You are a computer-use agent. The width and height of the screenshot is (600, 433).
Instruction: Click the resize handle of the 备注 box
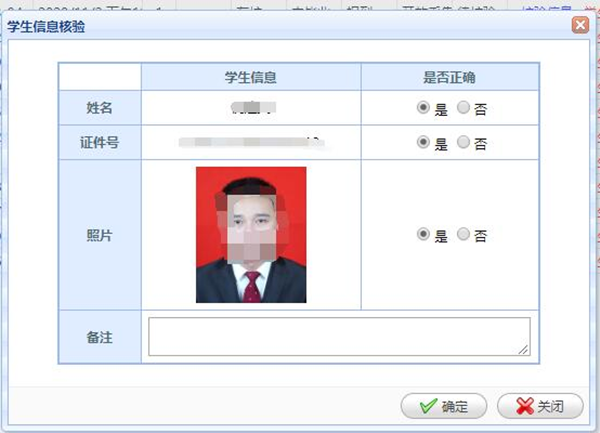pyautogui.click(x=524, y=350)
